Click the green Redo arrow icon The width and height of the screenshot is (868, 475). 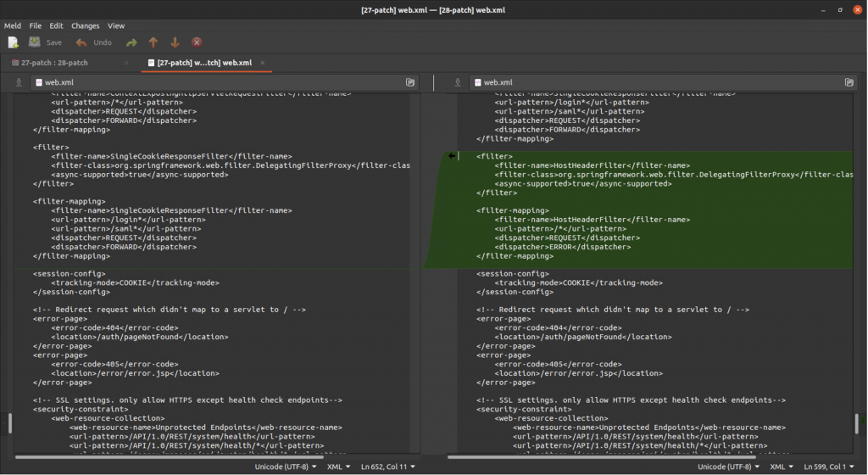tap(131, 42)
